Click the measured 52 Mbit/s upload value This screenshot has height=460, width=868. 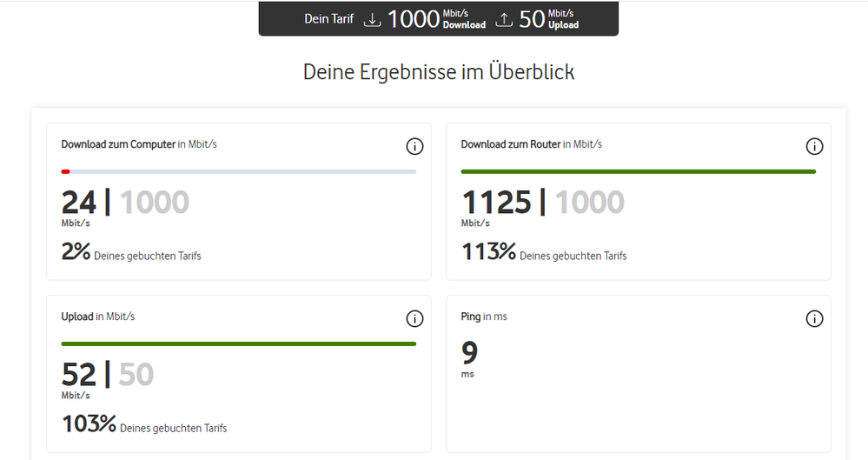79,375
